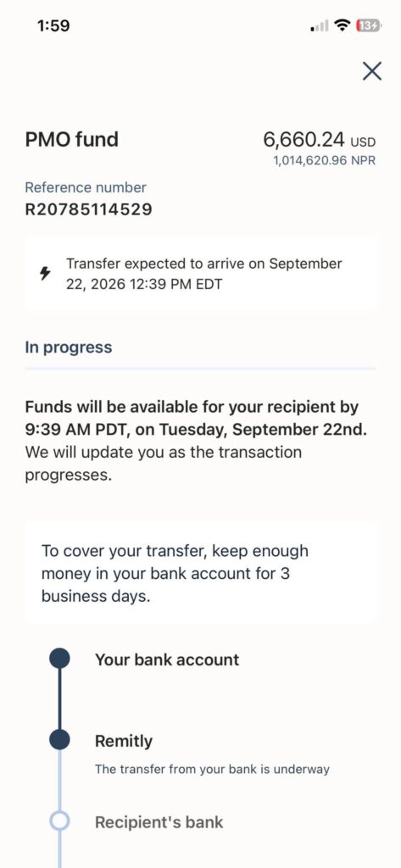Screen dimensions: 401x868
Task: Tap the battery icon in status bar
Action: 368,25
